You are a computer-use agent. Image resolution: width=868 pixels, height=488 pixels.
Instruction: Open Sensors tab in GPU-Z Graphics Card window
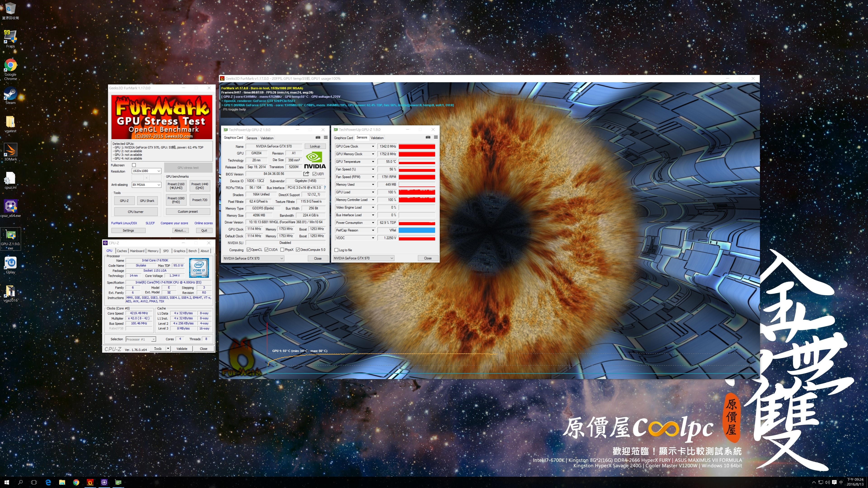tap(251, 138)
